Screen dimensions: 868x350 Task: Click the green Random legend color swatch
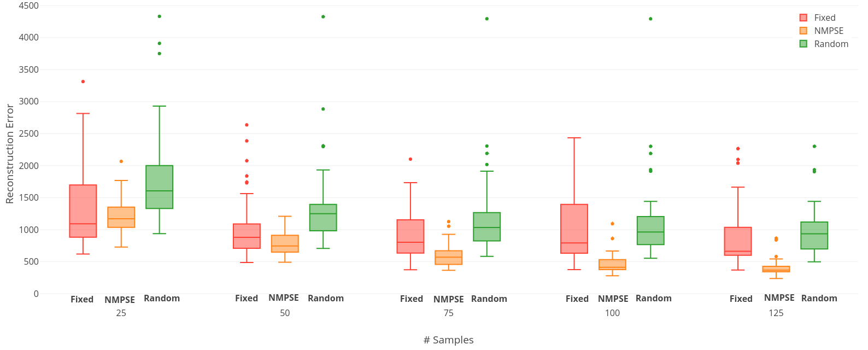804,44
